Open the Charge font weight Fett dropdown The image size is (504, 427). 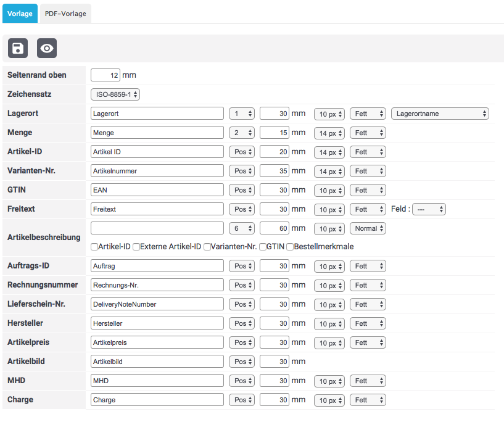368,400
